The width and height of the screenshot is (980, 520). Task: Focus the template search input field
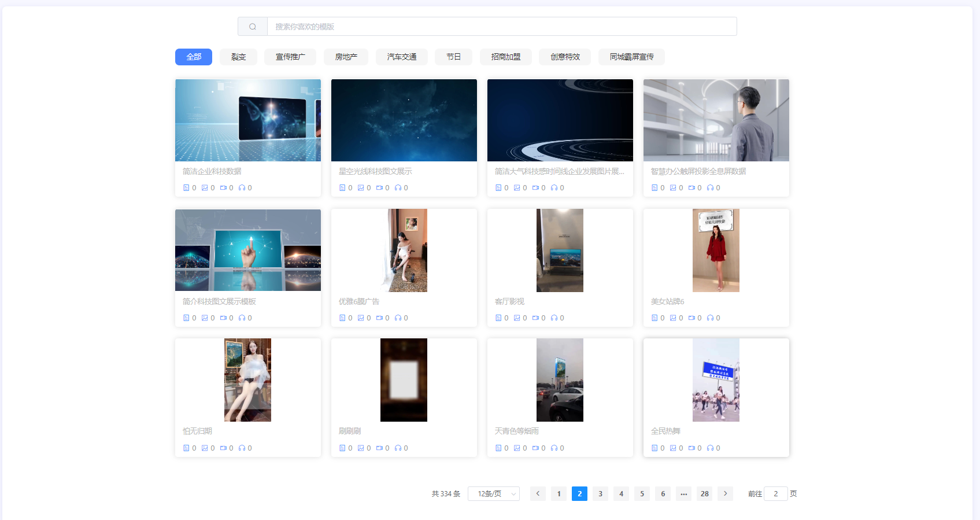point(501,27)
